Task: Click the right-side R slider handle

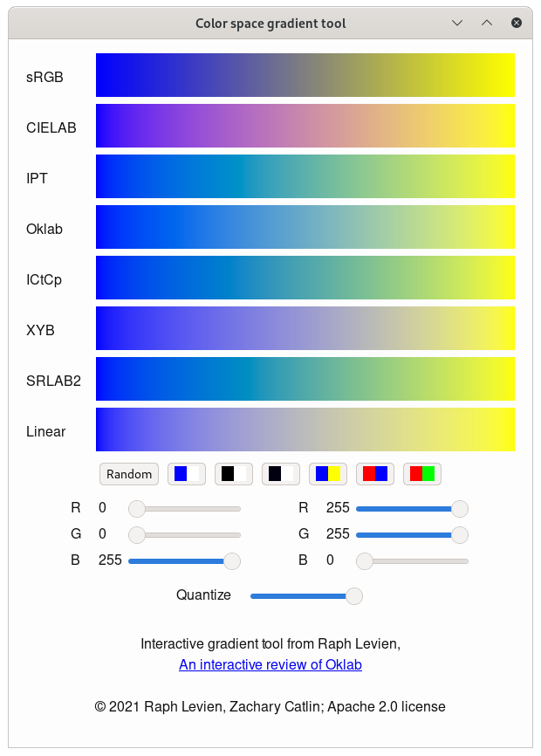Action: point(460,508)
